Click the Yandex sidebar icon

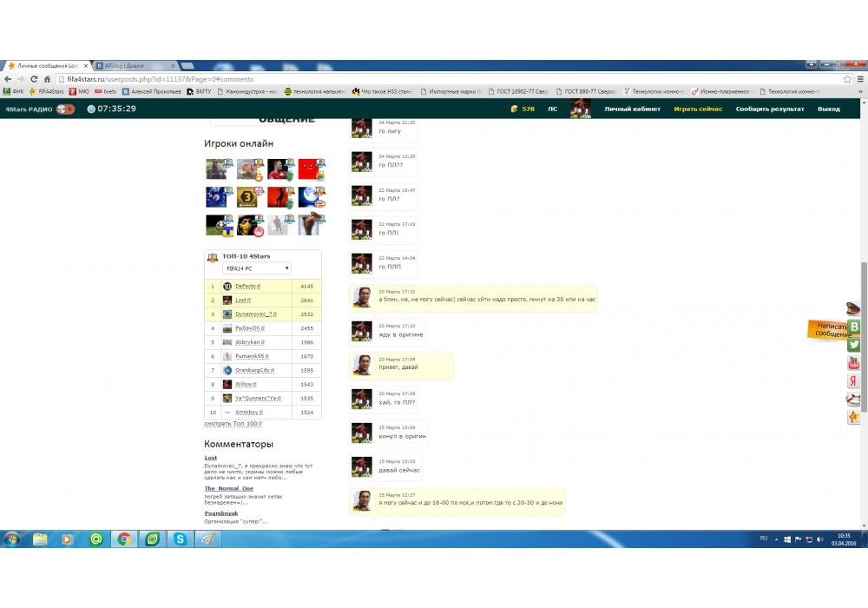click(x=854, y=380)
